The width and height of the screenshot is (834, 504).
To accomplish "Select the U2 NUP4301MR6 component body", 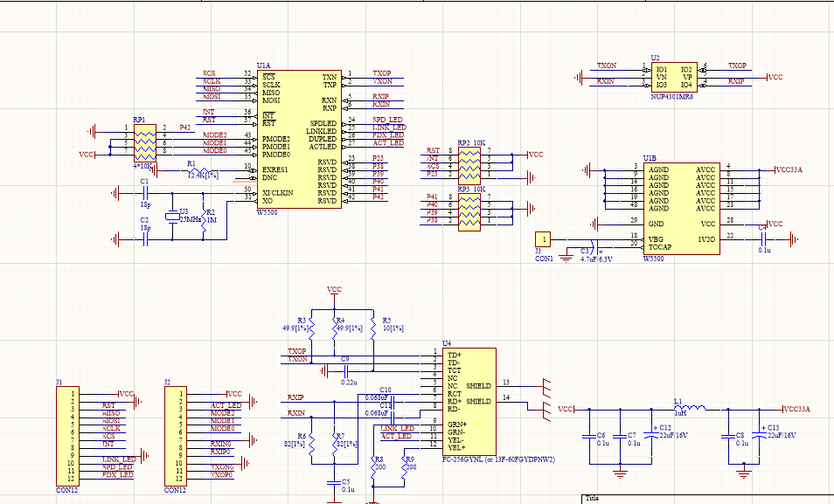I will point(674,77).
